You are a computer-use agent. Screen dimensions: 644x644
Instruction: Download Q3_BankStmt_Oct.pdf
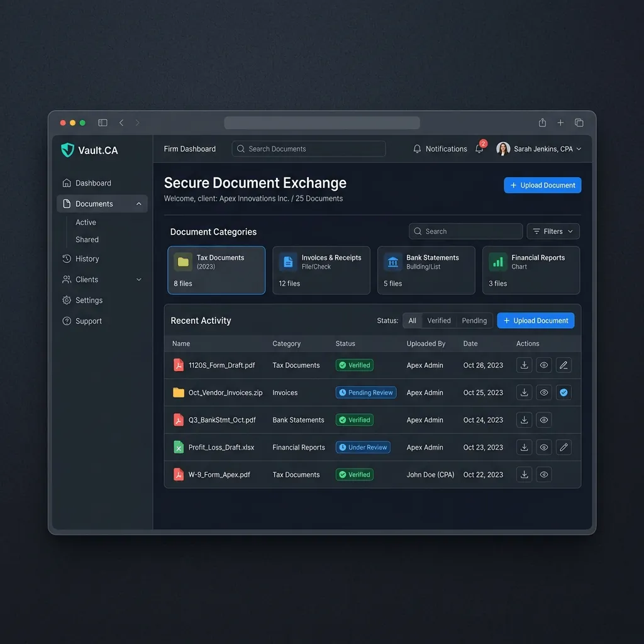tap(524, 419)
